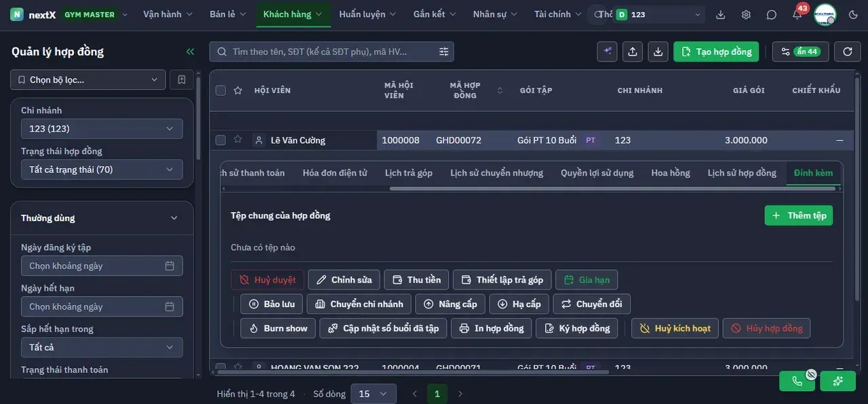868x404 pixels.
Task: Switch to the Hoa hồng tab
Action: click(x=671, y=173)
